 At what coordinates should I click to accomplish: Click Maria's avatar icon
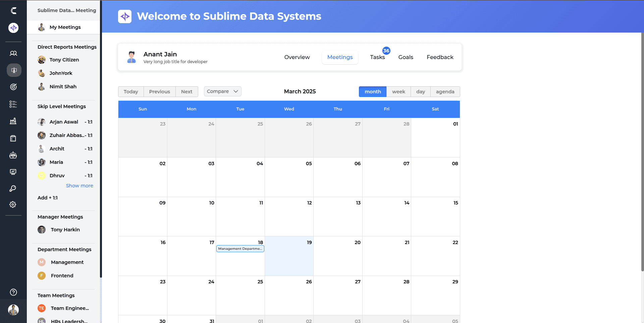42,162
